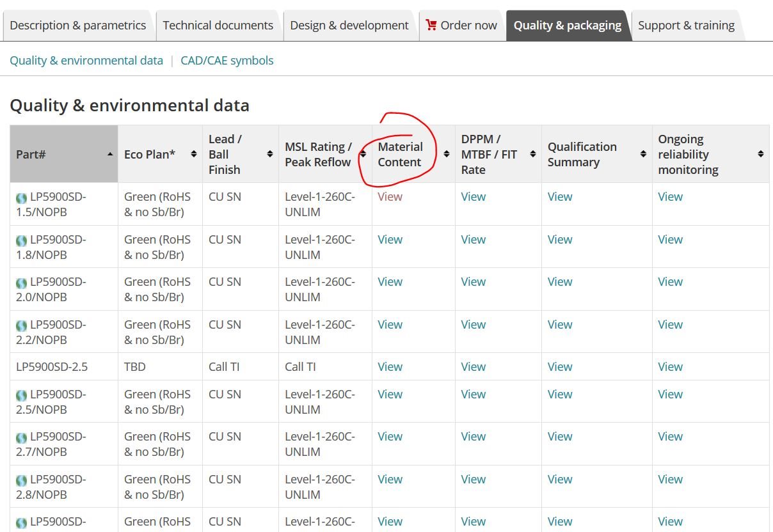Viewport: 773px width, 532px height.
Task: View Ongoing reliability monitoring for LP5900SD-1.5/NOPB
Action: (x=671, y=197)
